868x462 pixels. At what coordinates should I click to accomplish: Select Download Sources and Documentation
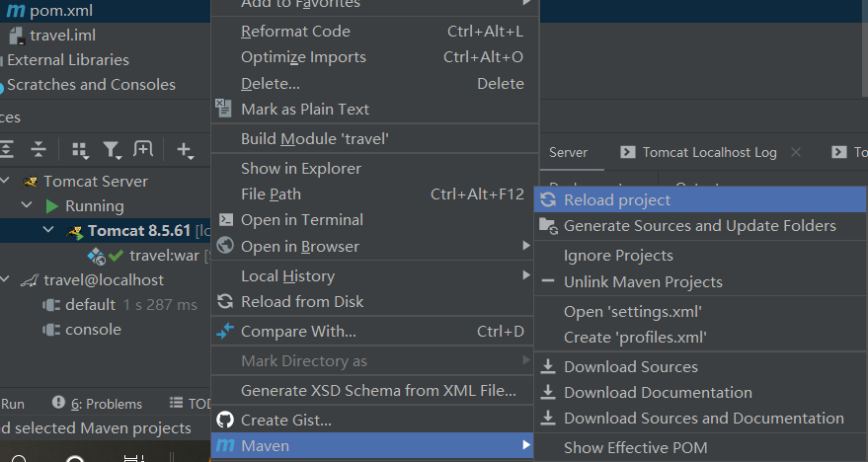(700, 419)
